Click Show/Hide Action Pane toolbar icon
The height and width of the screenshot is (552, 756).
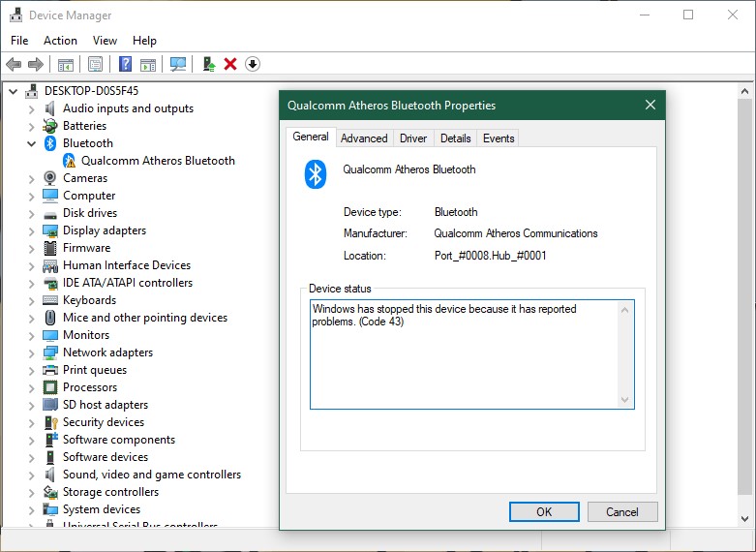click(148, 64)
